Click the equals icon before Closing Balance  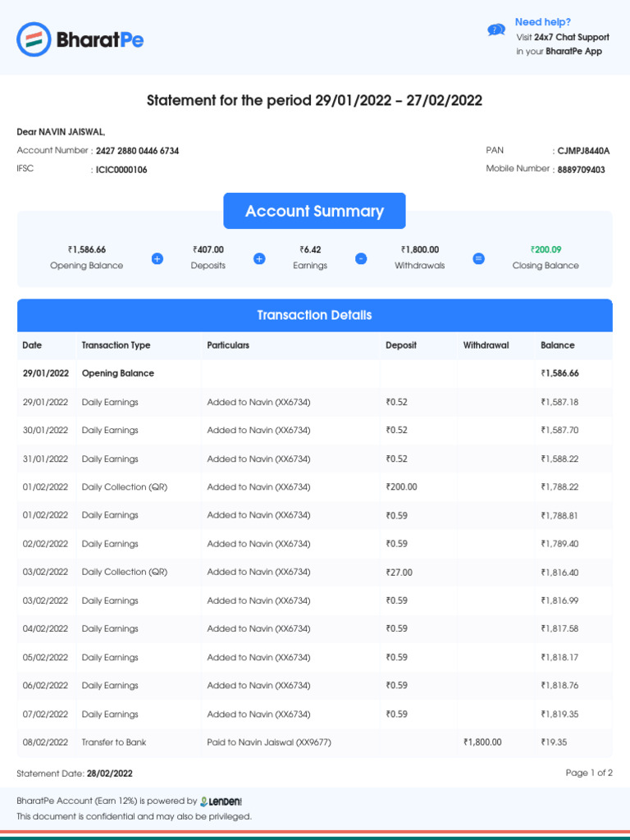point(479,258)
